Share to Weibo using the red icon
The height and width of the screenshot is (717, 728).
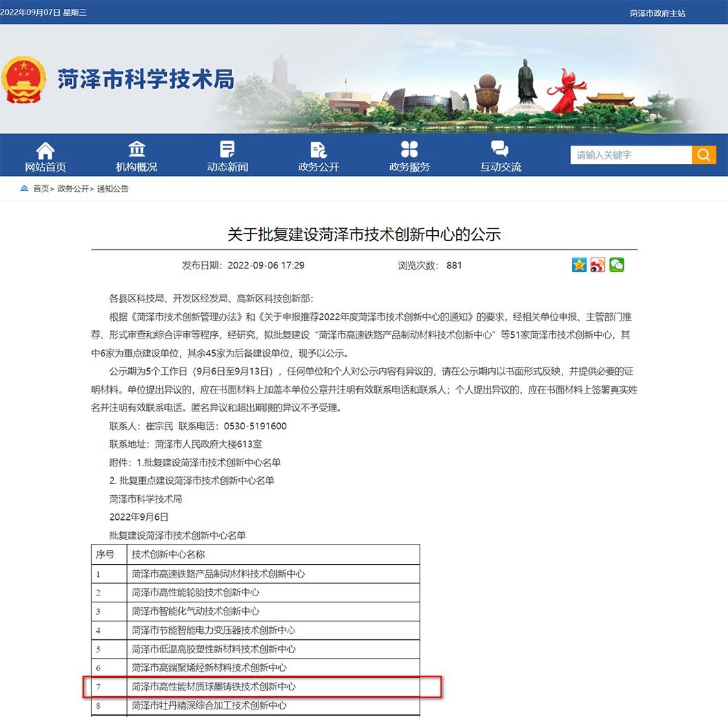click(598, 264)
